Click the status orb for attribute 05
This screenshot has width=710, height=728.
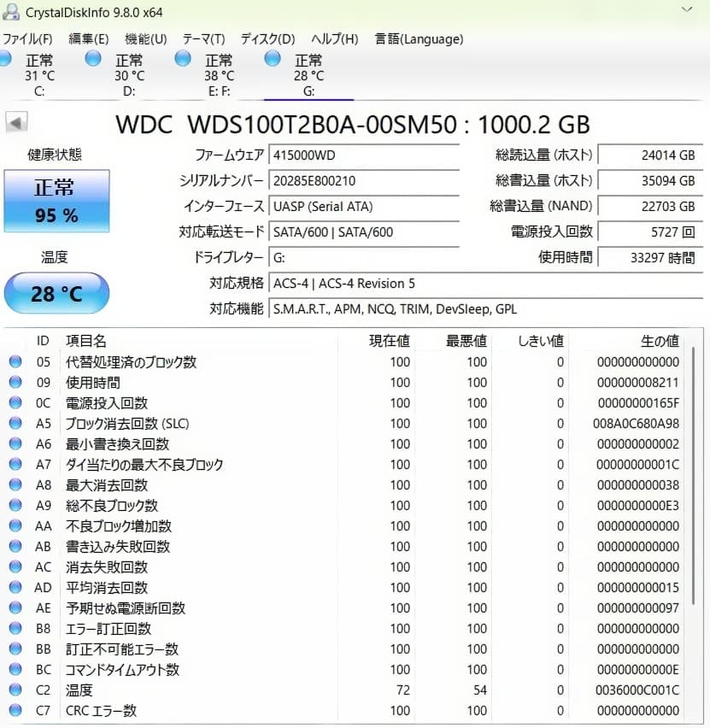click(15, 361)
